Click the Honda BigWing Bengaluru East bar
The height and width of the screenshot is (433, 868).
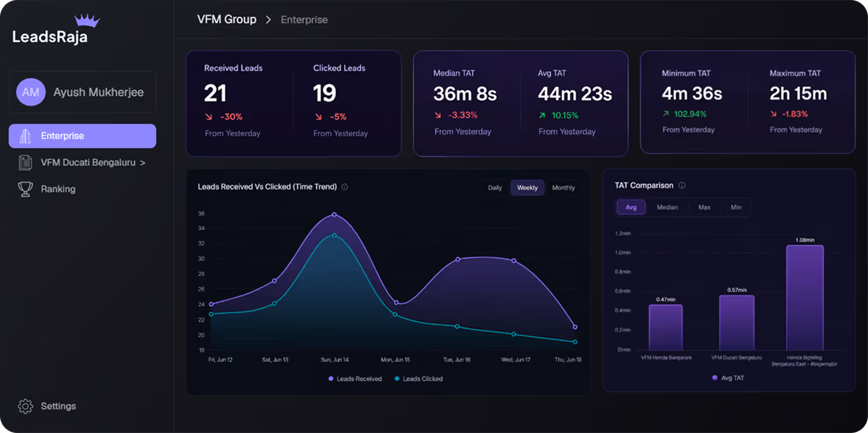805,297
